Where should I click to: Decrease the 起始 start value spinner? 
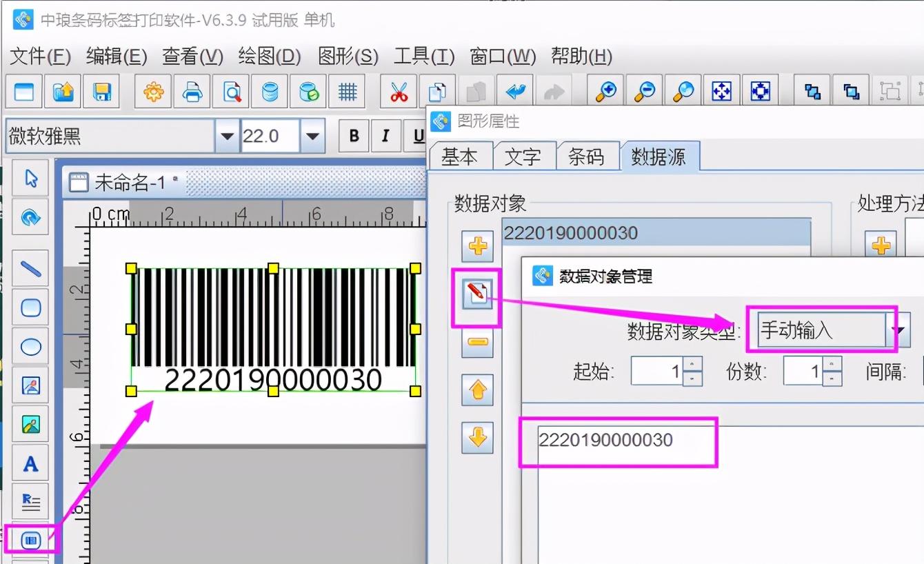point(693,379)
